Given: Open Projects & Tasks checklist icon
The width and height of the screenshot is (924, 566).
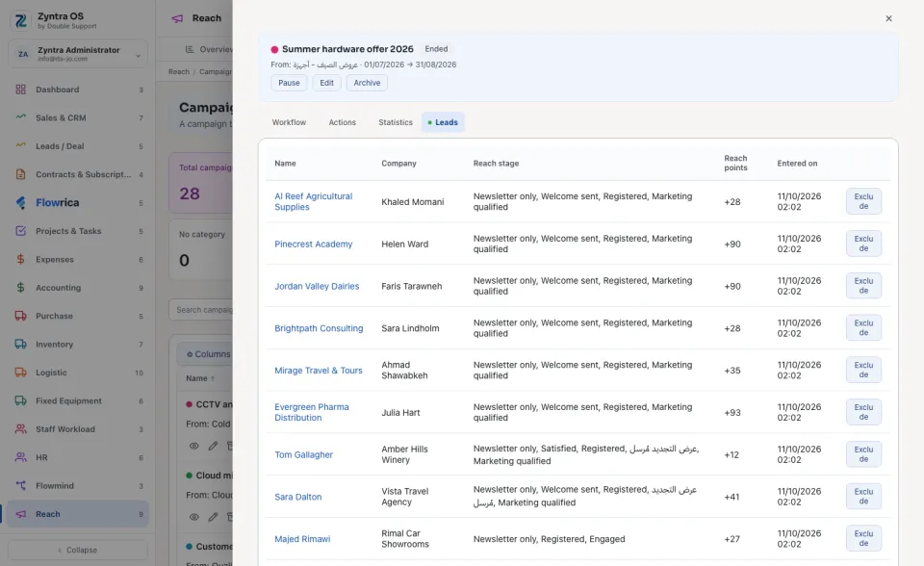Looking at the screenshot, I should point(20,230).
